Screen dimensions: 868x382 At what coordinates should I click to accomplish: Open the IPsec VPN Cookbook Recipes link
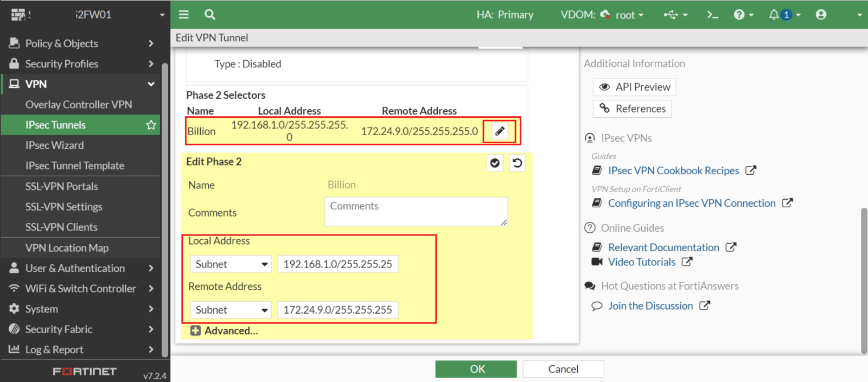tap(673, 170)
